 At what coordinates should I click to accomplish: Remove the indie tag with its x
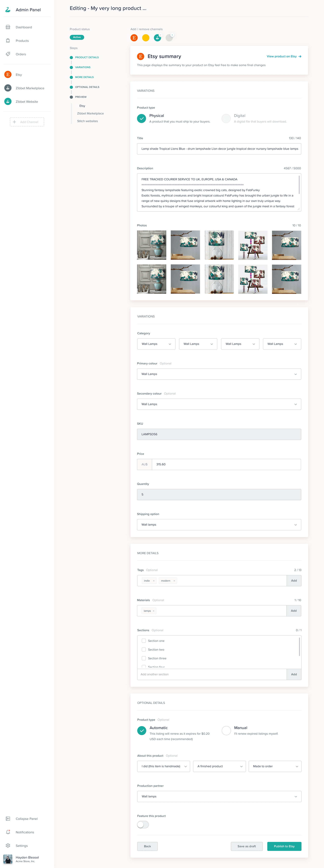[x=154, y=581]
